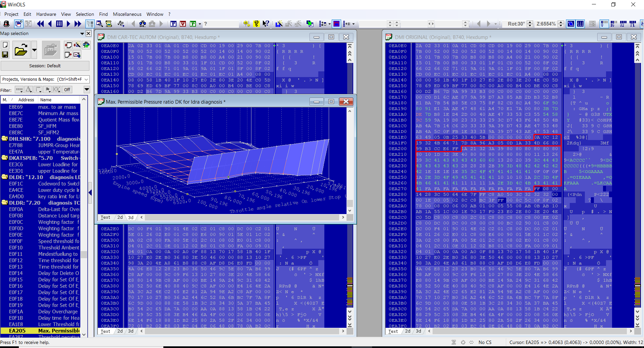Open the Projects, Versions & Maps dropdown

click(x=86, y=79)
